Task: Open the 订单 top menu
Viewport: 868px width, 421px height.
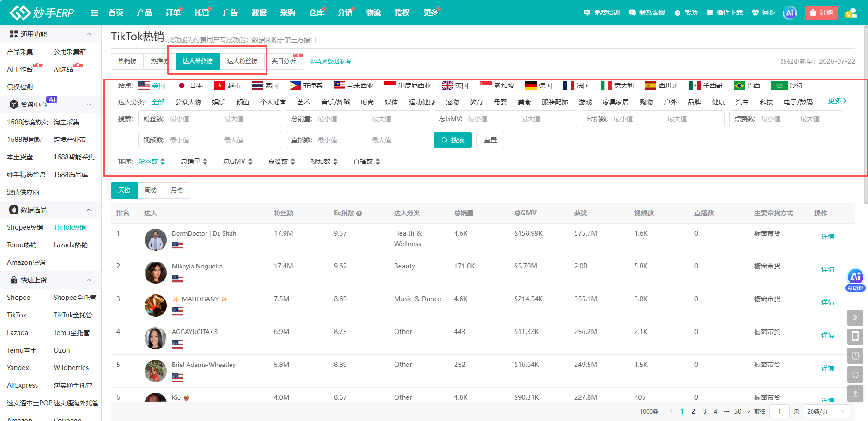Action: click(173, 13)
